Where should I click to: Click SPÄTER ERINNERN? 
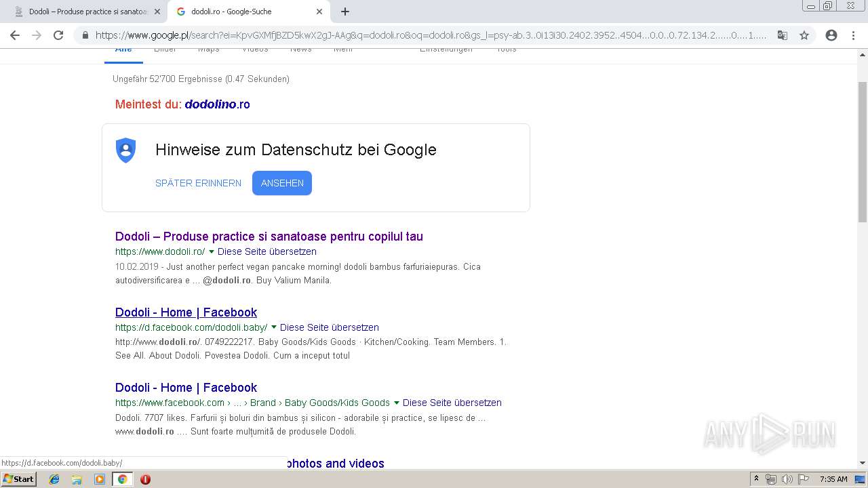pyautogui.click(x=198, y=183)
